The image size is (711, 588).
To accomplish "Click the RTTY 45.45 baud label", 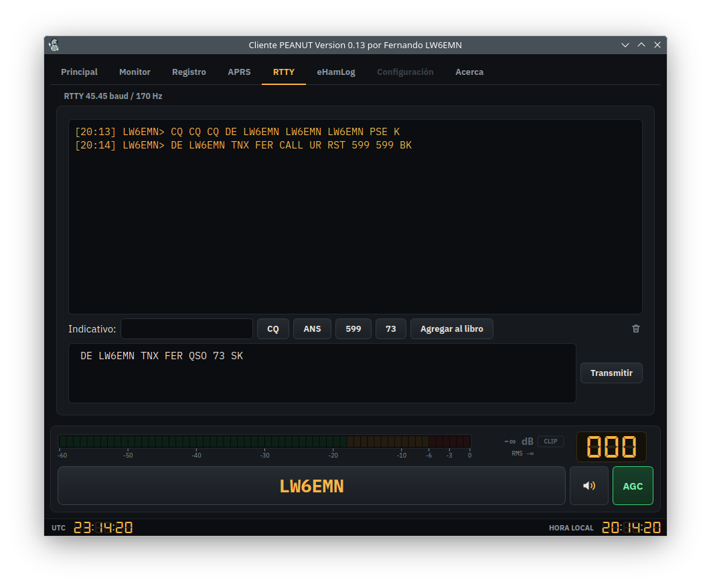I will (x=113, y=96).
